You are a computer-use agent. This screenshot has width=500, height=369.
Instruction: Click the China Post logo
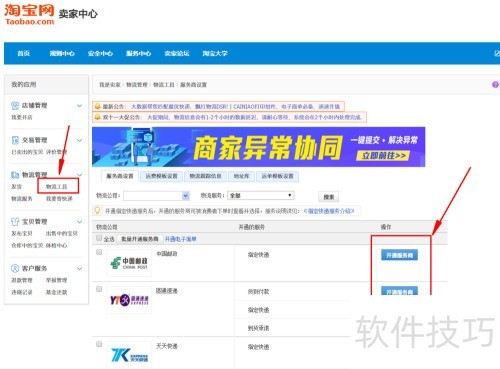coord(129,263)
